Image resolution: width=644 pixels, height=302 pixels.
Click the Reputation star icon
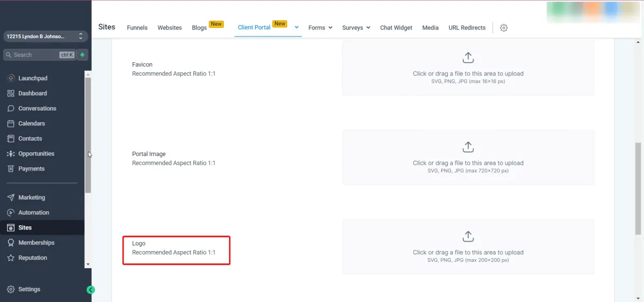click(11, 257)
